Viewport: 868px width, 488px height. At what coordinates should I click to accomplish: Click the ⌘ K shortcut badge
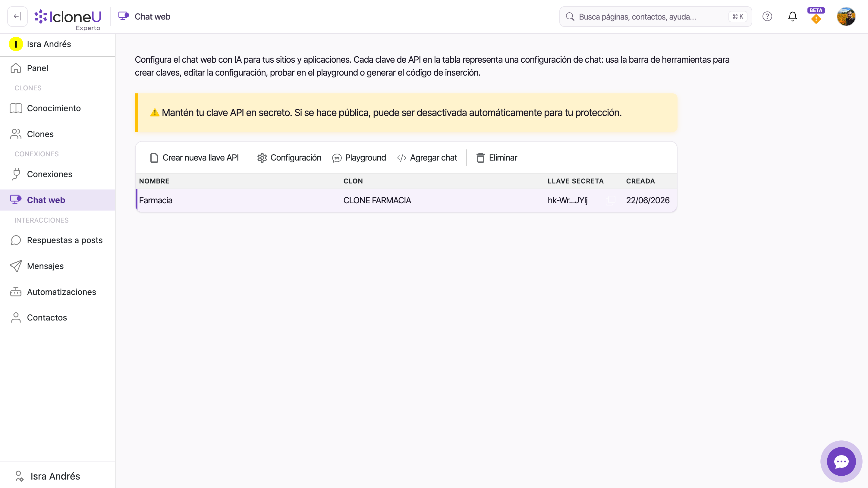(x=737, y=17)
